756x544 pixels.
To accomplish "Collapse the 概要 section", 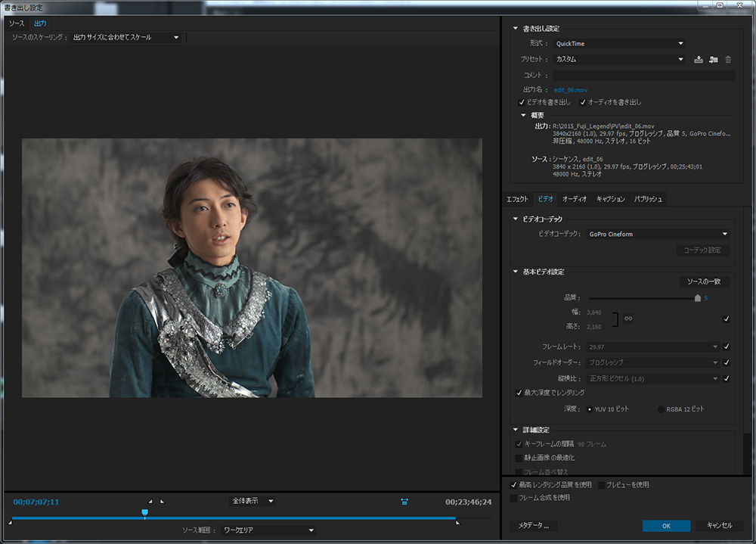I will tap(524, 115).
